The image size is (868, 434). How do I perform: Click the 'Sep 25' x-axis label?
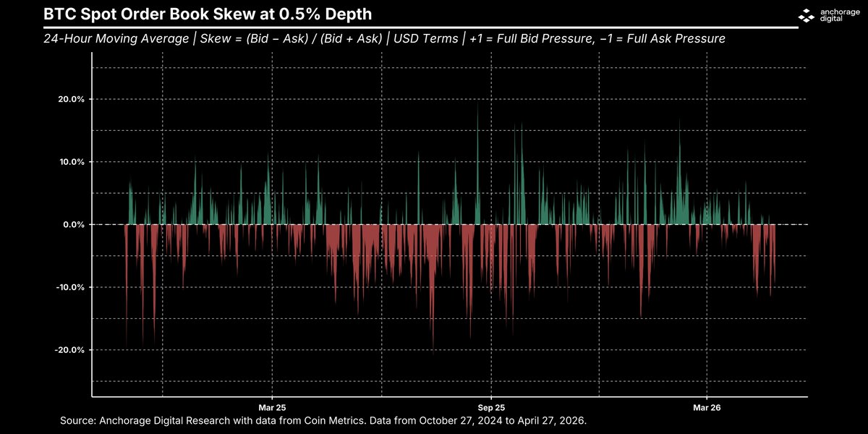click(490, 408)
